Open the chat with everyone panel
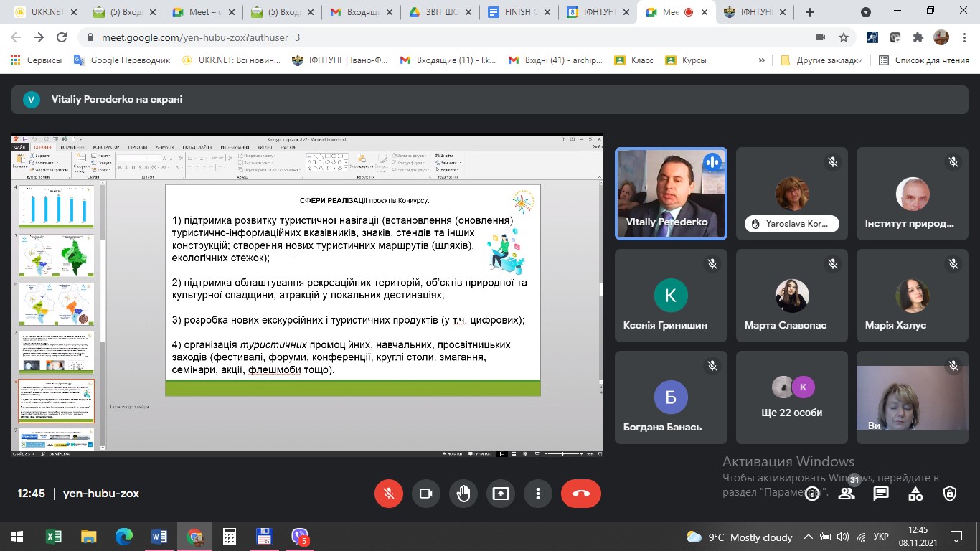 [x=881, y=494]
